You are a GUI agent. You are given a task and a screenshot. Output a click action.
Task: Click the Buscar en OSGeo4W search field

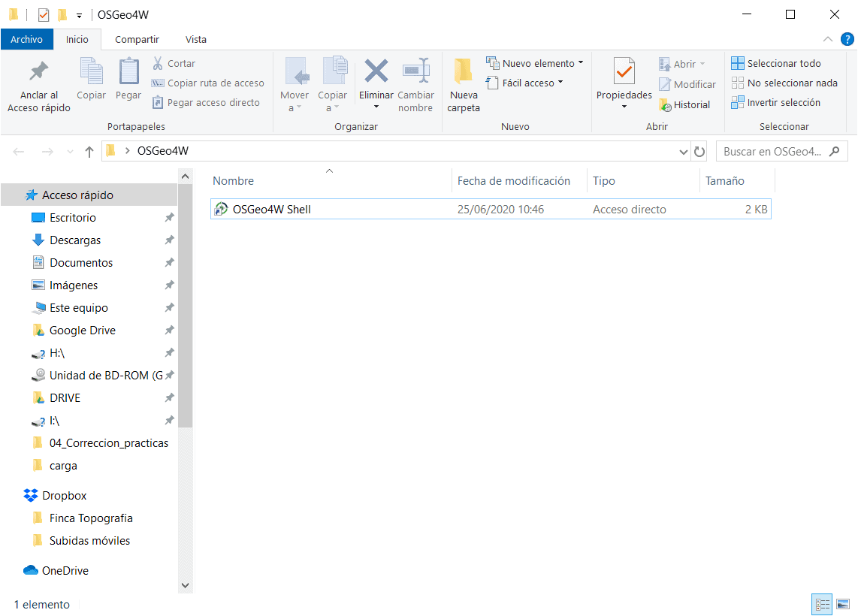pos(773,152)
